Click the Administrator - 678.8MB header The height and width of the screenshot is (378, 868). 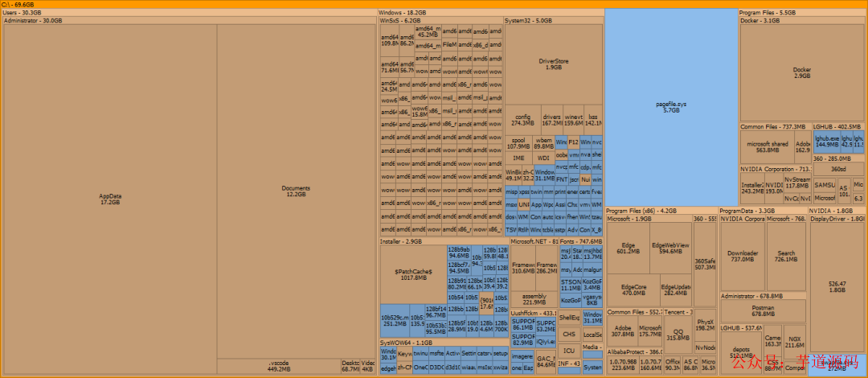click(763, 296)
